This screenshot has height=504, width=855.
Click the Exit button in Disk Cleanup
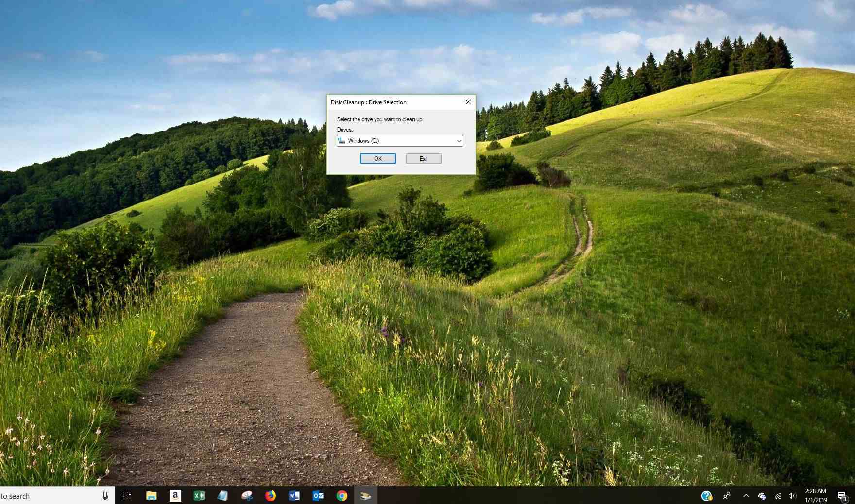tap(424, 159)
